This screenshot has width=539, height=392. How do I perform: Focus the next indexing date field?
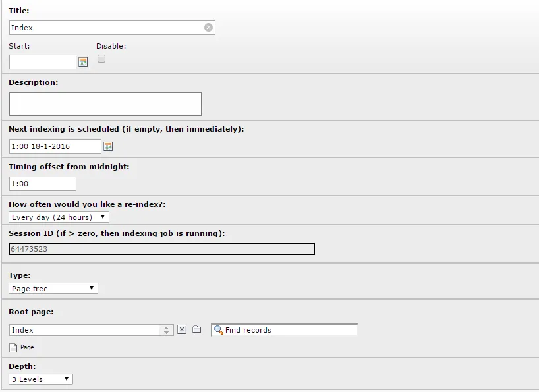click(55, 146)
